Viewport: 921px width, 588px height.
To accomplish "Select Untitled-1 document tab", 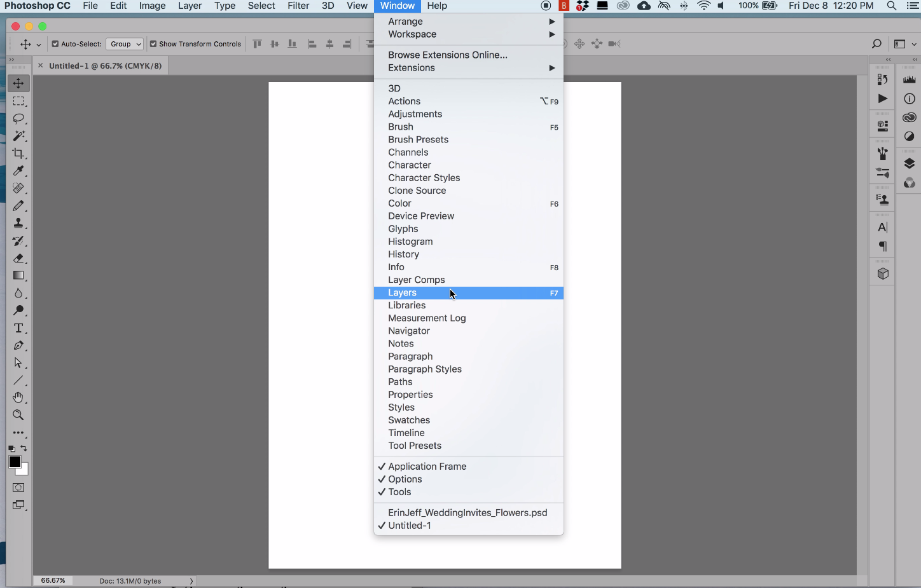I will point(105,65).
